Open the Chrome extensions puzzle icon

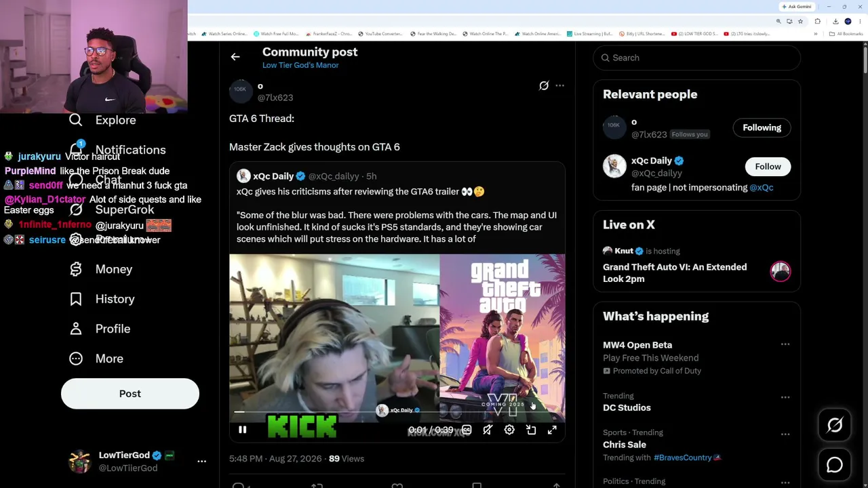point(817,22)
